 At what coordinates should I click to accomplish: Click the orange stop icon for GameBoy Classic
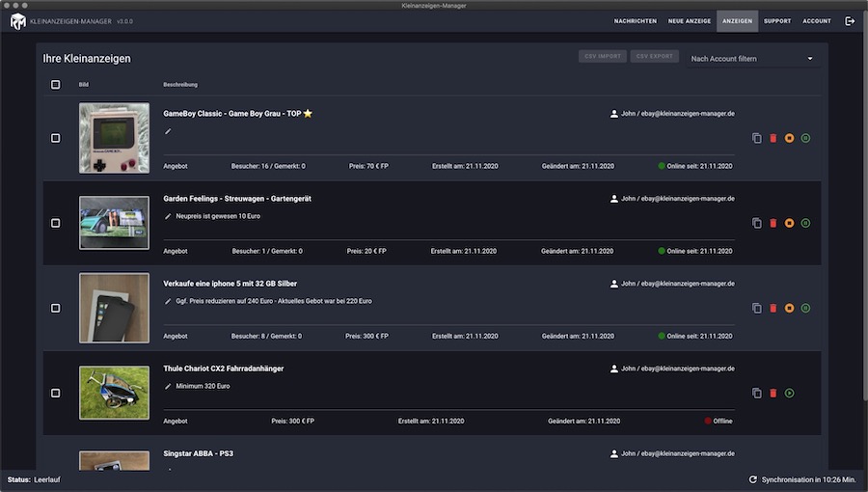[x=789, y=138]
